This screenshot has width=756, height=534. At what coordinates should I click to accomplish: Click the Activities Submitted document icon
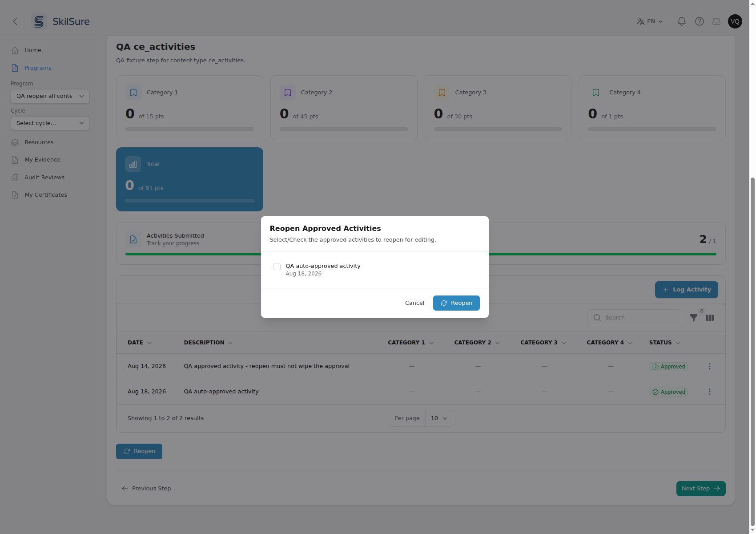[133, 239]
